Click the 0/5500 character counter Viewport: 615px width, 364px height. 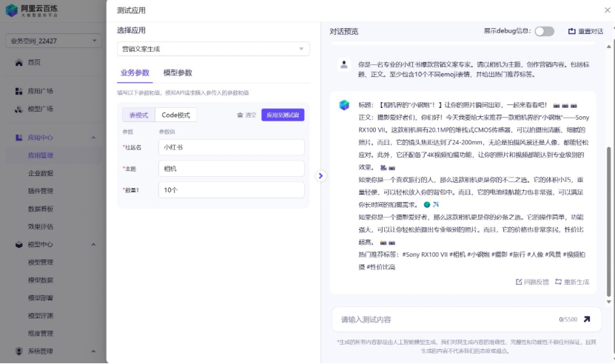[x=568, y=320]
